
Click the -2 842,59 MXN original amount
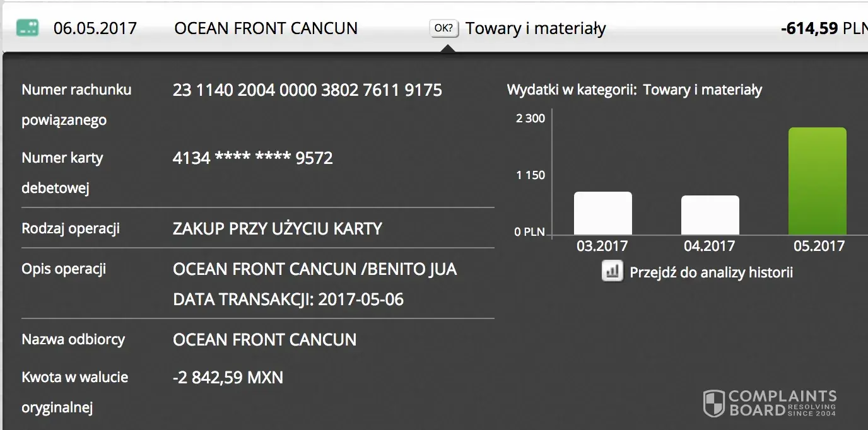[228, 378]
